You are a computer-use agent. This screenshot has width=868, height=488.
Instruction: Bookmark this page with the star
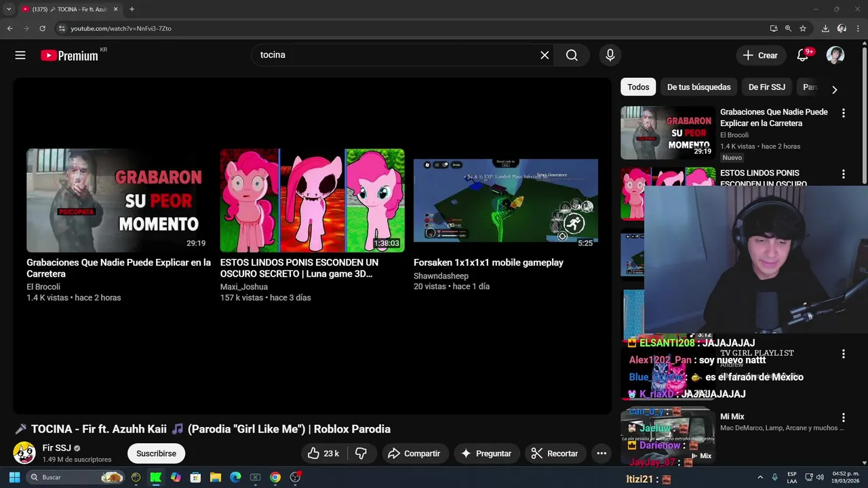click(803, 28)
